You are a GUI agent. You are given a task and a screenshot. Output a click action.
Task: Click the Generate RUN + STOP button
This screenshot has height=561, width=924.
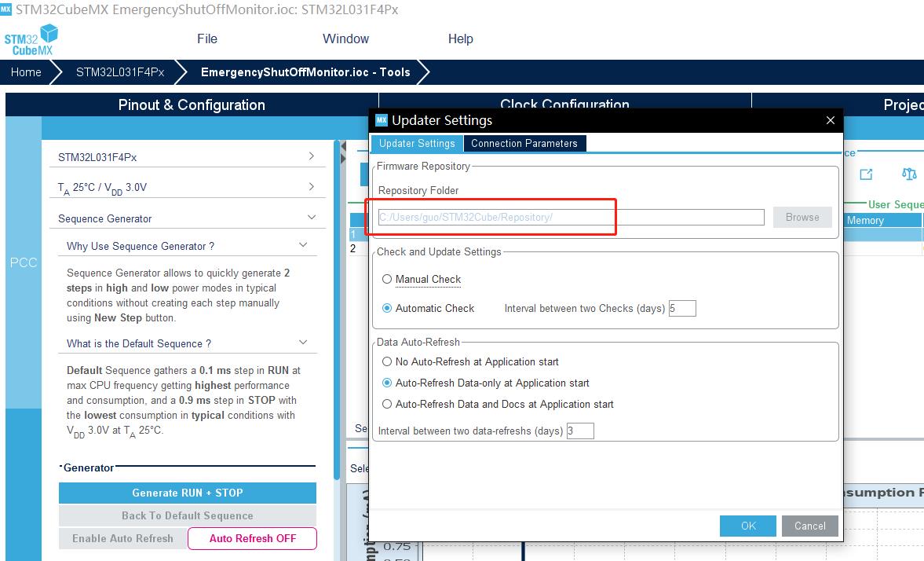(x=188, y=493)
